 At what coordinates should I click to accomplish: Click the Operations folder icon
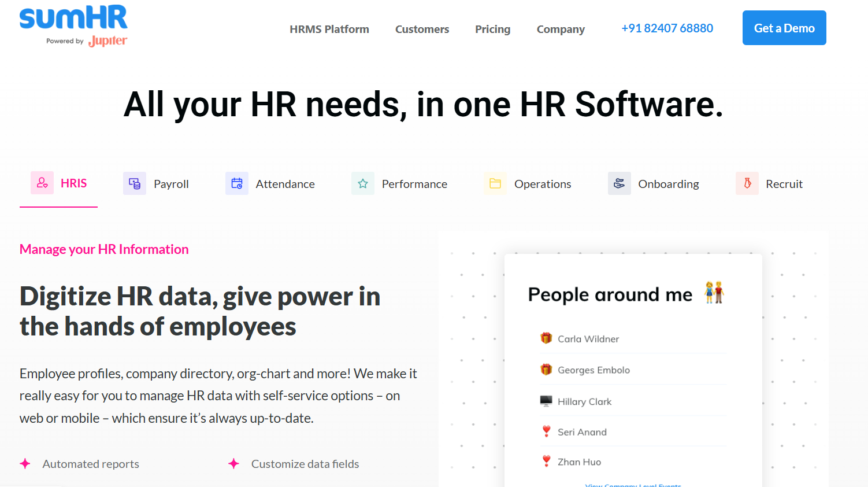pos(495,183)
